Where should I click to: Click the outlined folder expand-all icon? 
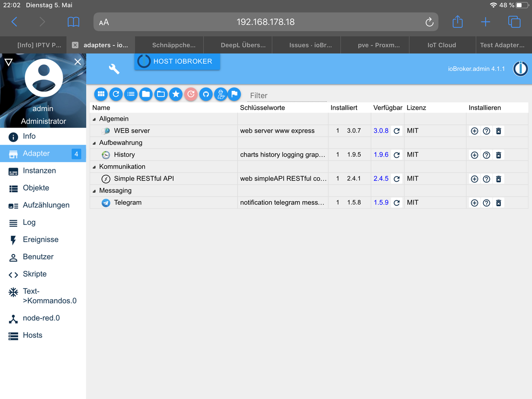click(x=161, y=94)
